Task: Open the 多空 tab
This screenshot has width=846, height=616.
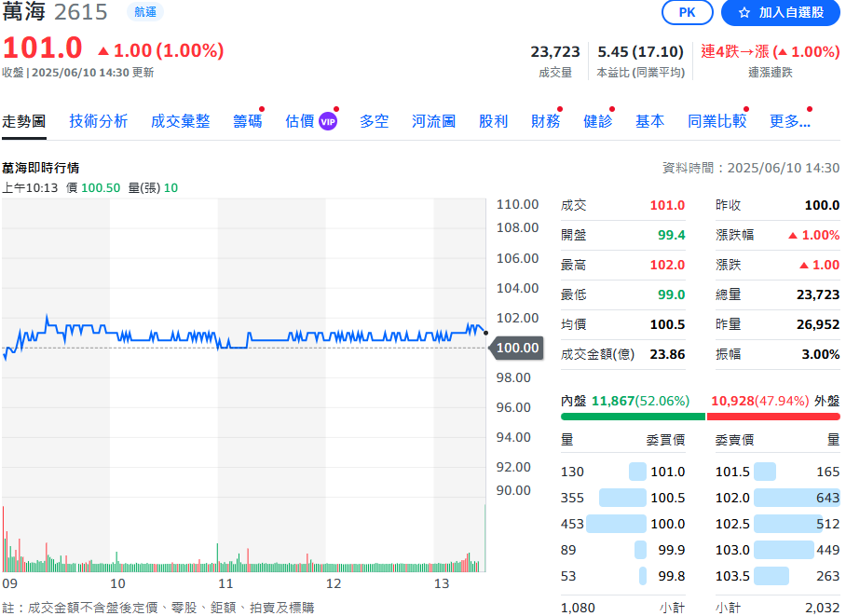Action: pos(374,121)
